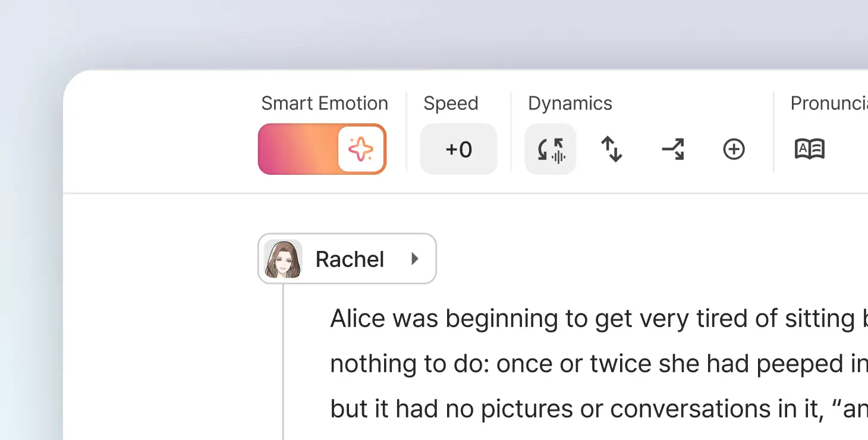Click the add-new Dynamics plus icon
Screen dimensions: 868x440
pyautogui.click(x=734, y=149)
